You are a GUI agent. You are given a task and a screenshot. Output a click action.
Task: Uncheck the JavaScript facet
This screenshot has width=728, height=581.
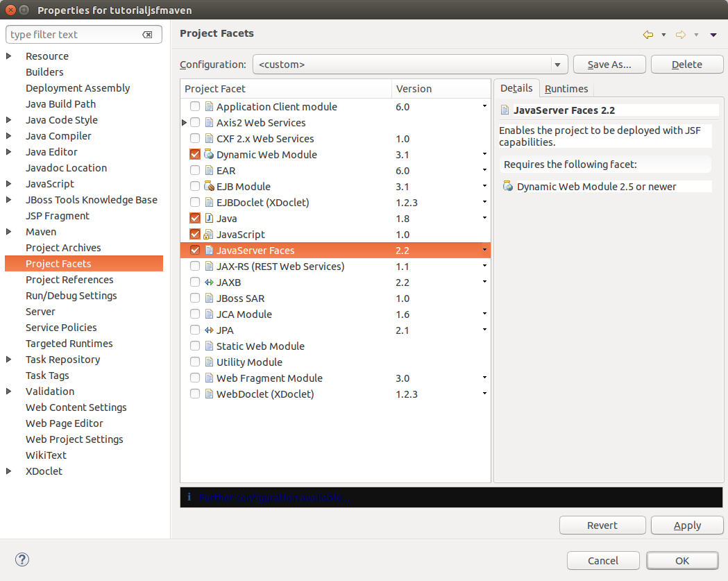pos(194,234)
